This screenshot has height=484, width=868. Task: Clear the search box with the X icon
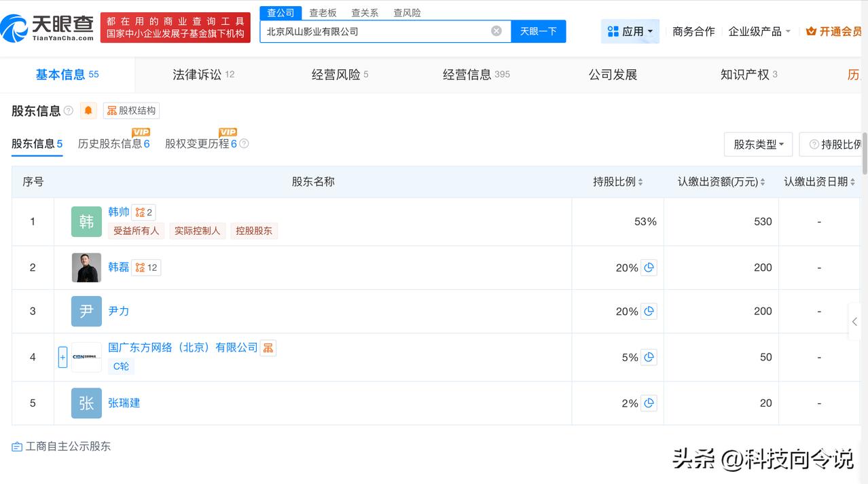(496, 31)
